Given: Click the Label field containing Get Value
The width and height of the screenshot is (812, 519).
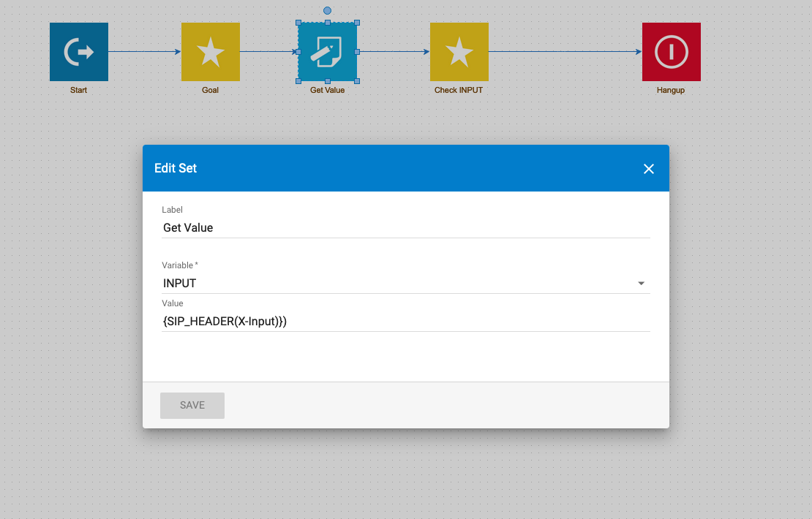Looking at the screenshot, I should click(405, 227).
